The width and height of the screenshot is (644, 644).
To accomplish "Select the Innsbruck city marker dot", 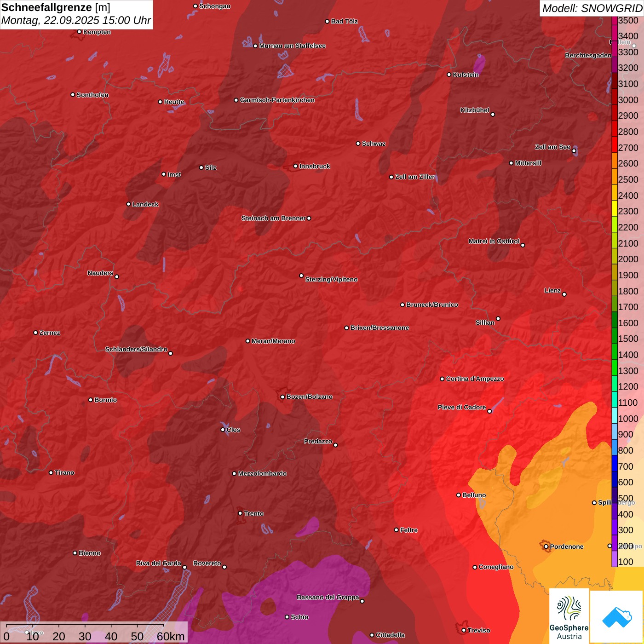I will (296, 166).
